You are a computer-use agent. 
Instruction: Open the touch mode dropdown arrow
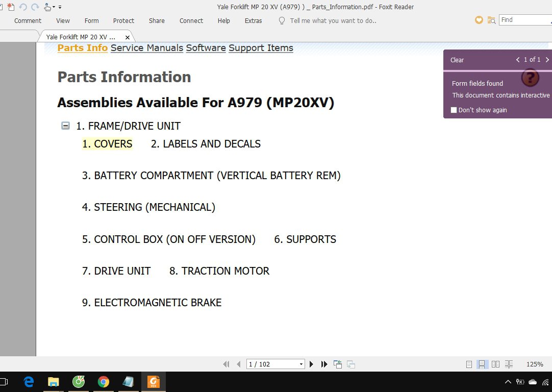pos(54,7)
